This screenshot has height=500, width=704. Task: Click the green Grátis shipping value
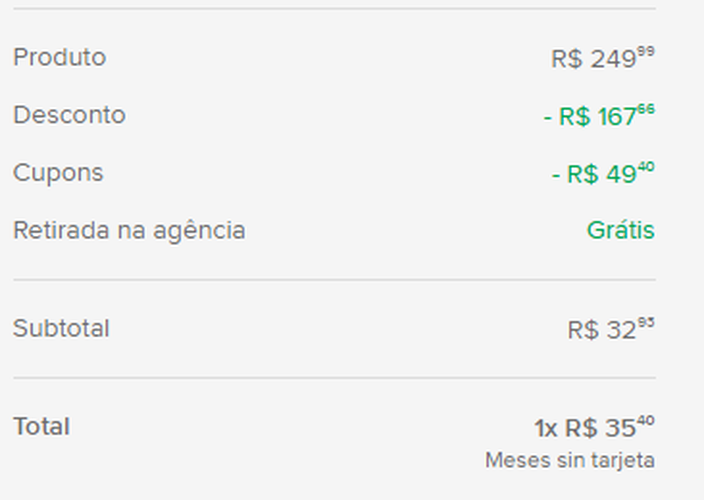coord(620,230)
